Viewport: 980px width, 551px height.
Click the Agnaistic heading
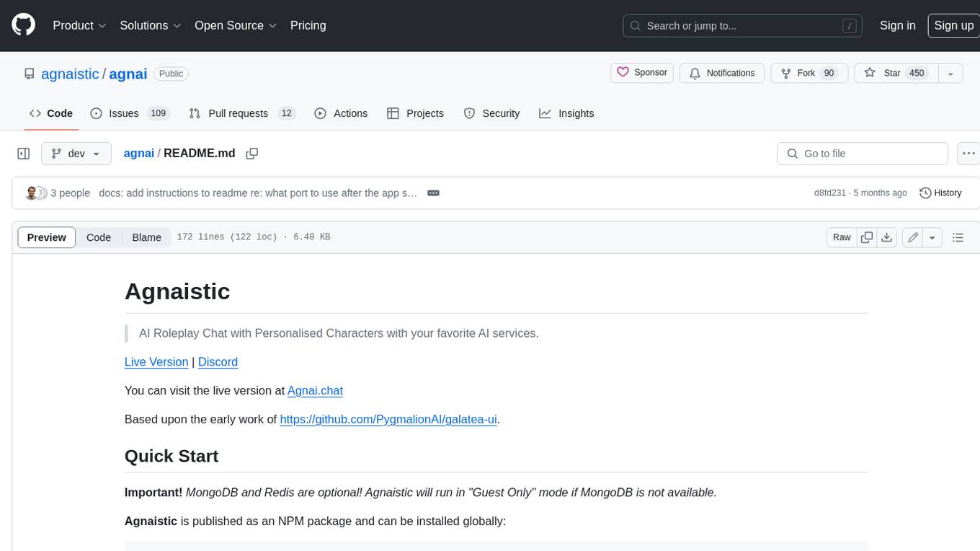177,291
